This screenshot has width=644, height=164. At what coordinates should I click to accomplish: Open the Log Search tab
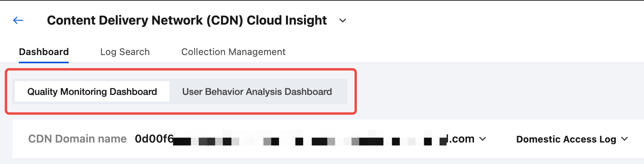(x=125, y=52)
